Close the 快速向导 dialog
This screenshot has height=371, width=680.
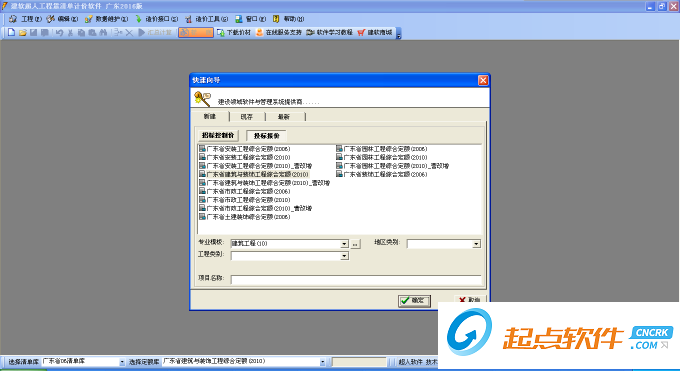pyautogui.click(x=483, y=80)
